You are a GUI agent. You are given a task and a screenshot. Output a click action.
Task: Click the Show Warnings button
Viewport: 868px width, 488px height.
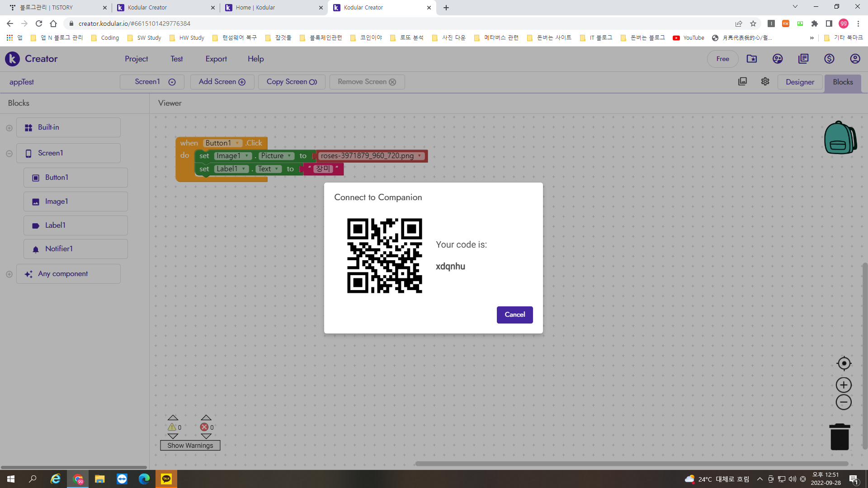[190, 446]
